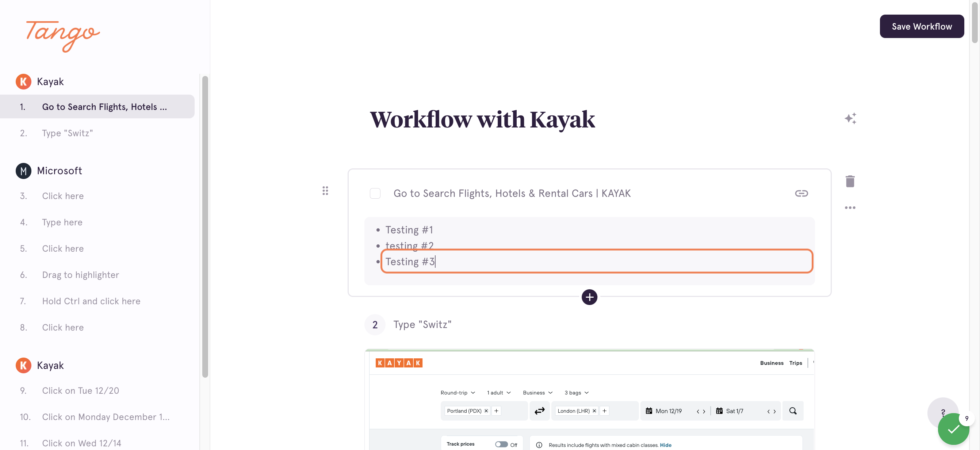Screen dimensions: 980x450
Task: Open the Business cabin class dropdown
Action: (537, 393)
